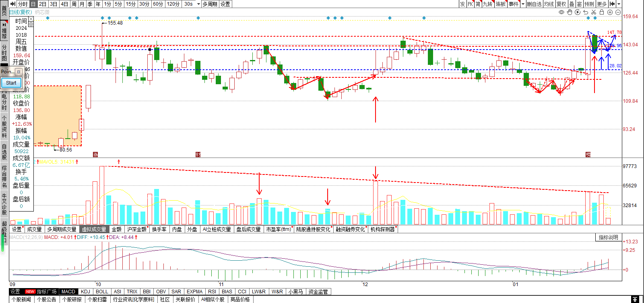Open the dropdown arrow at far right of top toolbar

pyautogui.click(x=619, y=4)
